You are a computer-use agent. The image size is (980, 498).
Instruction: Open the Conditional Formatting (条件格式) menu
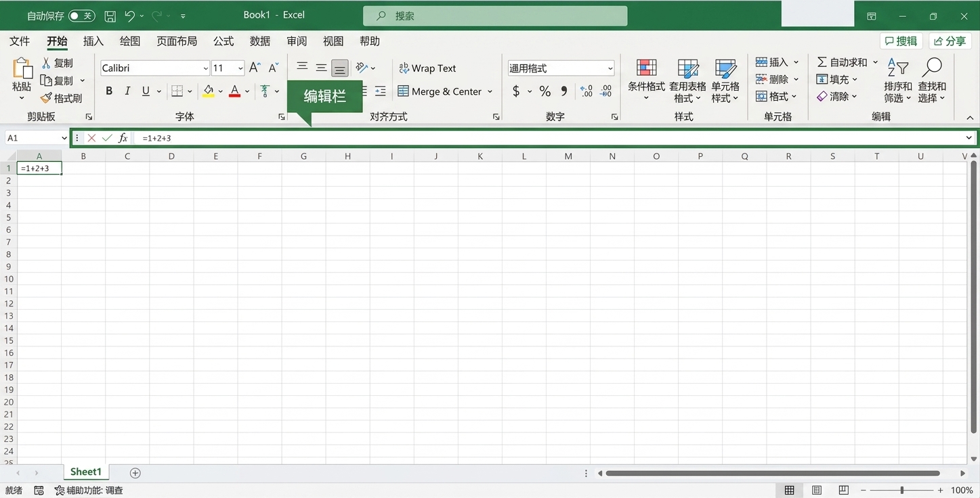646,80
